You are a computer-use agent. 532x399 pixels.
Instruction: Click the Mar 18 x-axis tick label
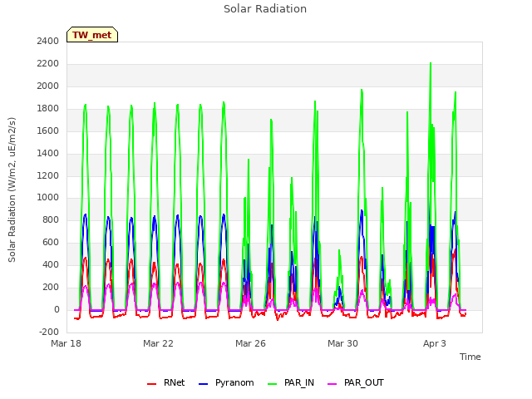[66, 343]
